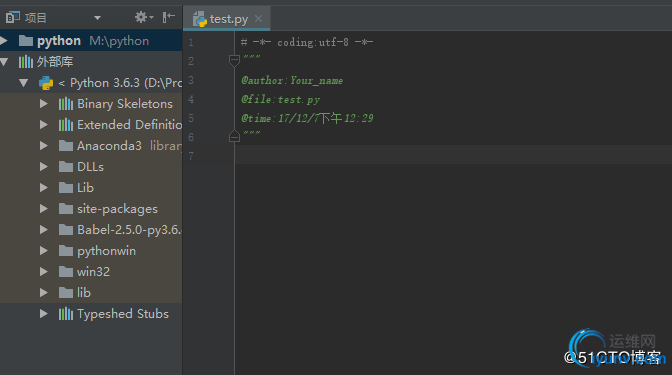
Task: Toggle the fold marker at line 6
Action: (234, 136)
